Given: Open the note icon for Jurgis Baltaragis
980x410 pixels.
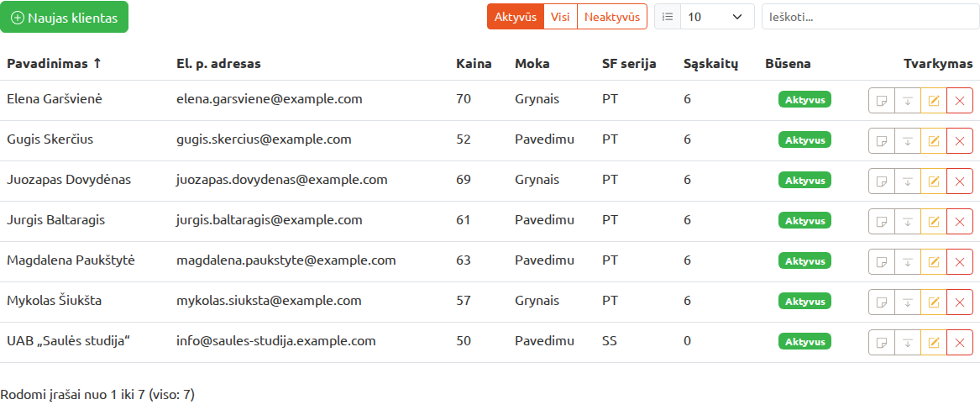Looking at the screenshot, I should coord(882,221).
